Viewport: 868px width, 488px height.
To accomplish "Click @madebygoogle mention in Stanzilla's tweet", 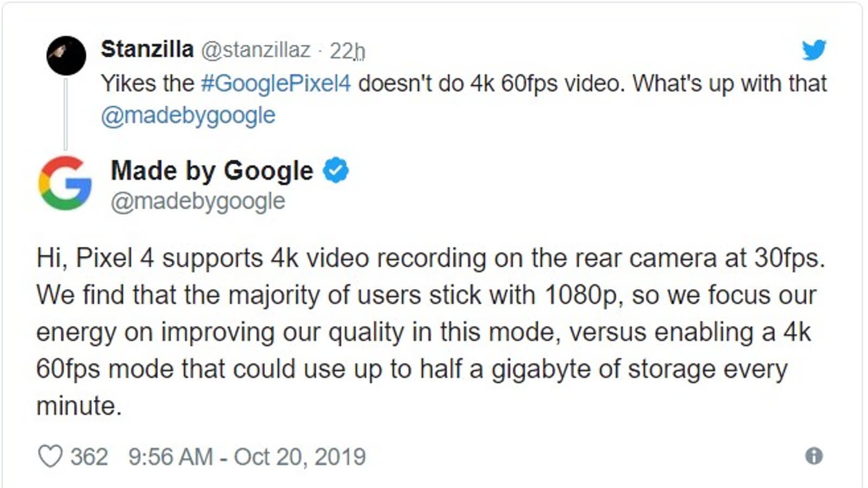I will pos(188,115).
